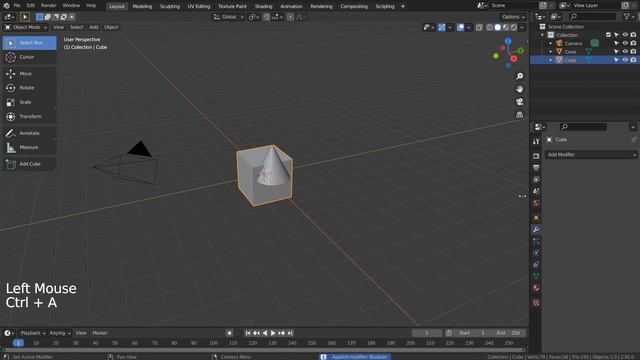Click the timeline playhead at frame 1
This screenshot has width=640, height=360.
(x=18, y=343)
